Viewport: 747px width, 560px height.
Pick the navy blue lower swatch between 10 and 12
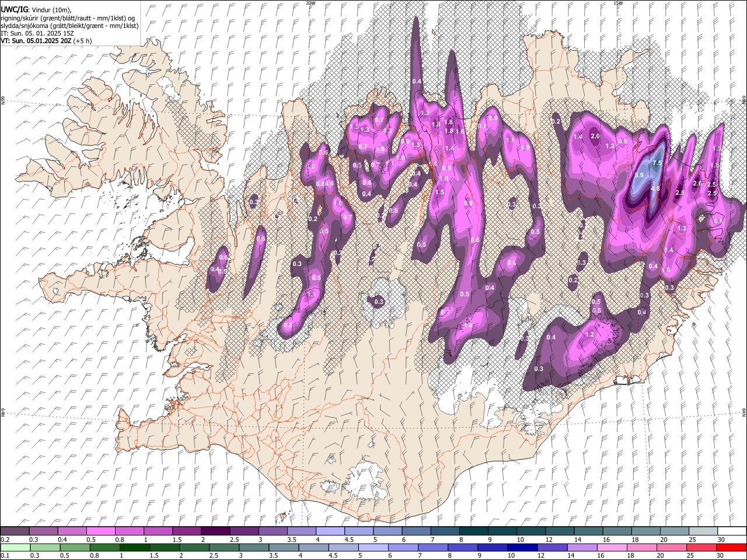tap(523, 547)
